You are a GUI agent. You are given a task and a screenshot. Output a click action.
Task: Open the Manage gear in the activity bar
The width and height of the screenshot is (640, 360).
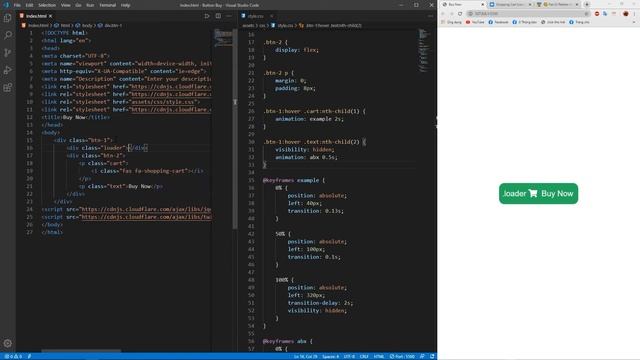8,343
